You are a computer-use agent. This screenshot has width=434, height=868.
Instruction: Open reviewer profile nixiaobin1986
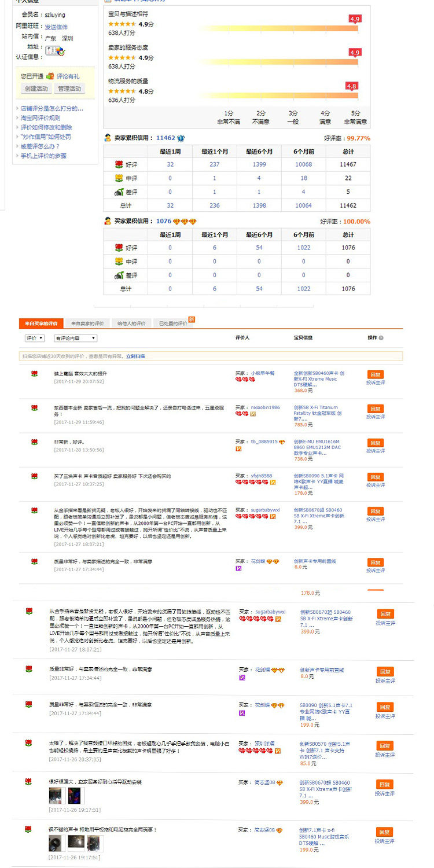(265, 407)
